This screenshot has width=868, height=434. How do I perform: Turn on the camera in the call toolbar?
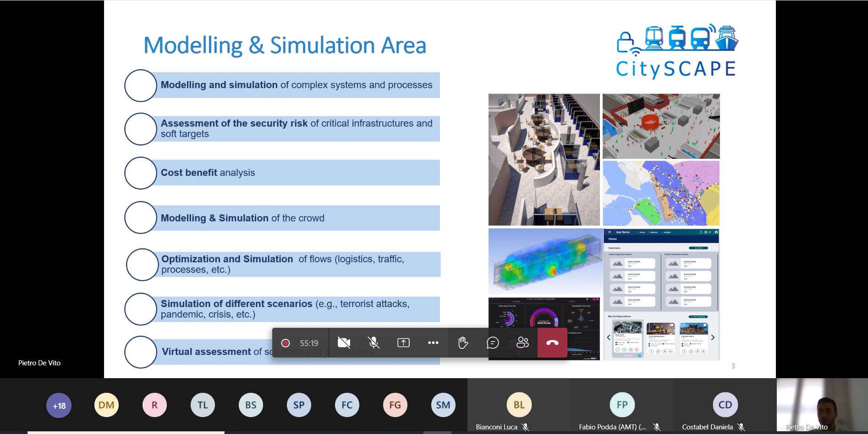tap(344, 343)
